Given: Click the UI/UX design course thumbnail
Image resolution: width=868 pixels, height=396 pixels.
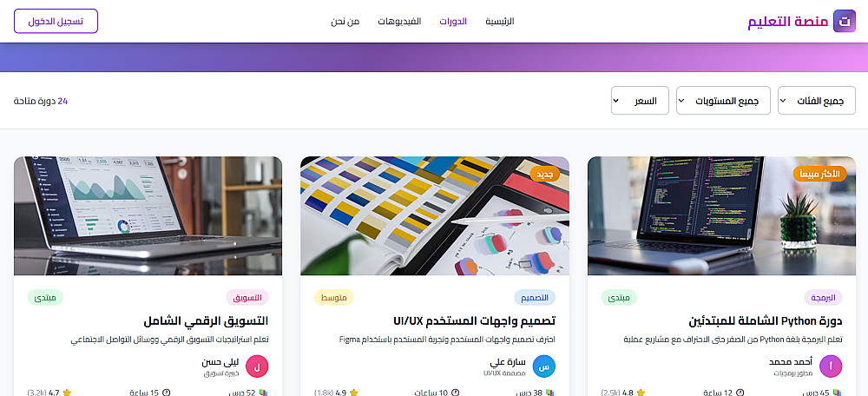Looking at the screenshot, I should (x=435, y=216).
